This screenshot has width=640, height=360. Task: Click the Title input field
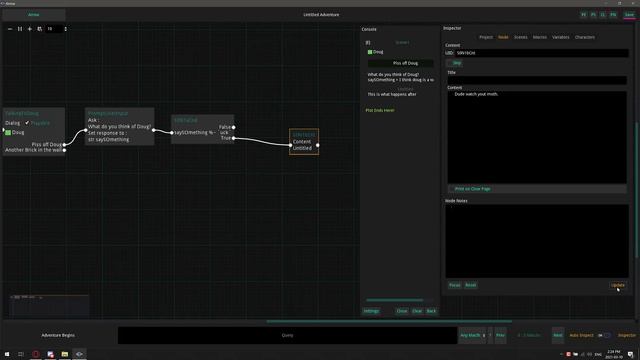(x=537, y=80)
